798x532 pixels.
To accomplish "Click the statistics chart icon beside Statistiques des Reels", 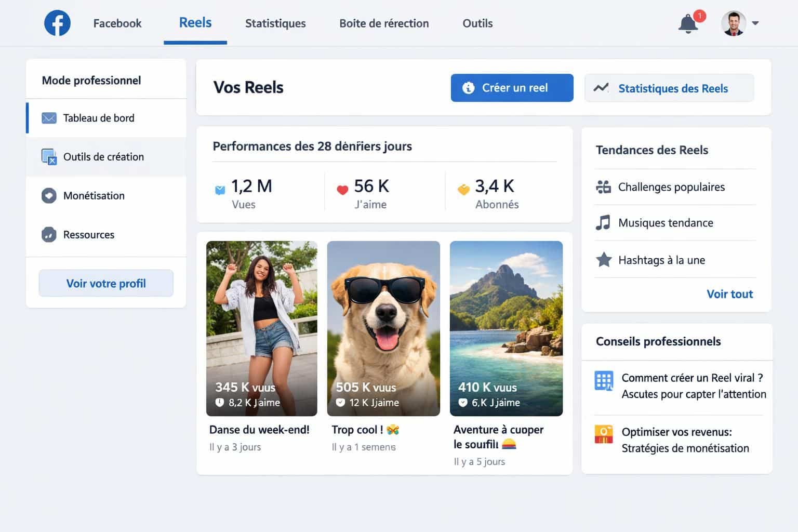I will 601,88.
